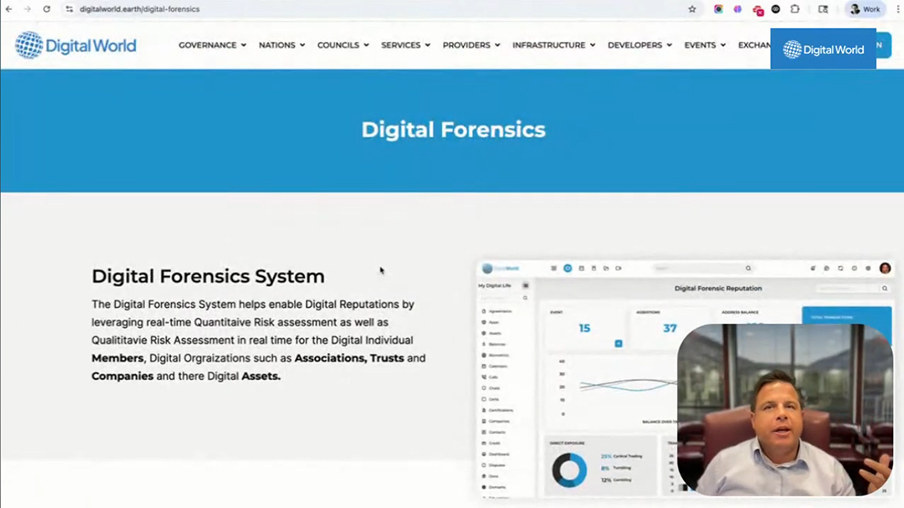Open the Extensions puzzle-piece icon
The width and height of the screenshot is (904, 508).
[x=795, y=9]
